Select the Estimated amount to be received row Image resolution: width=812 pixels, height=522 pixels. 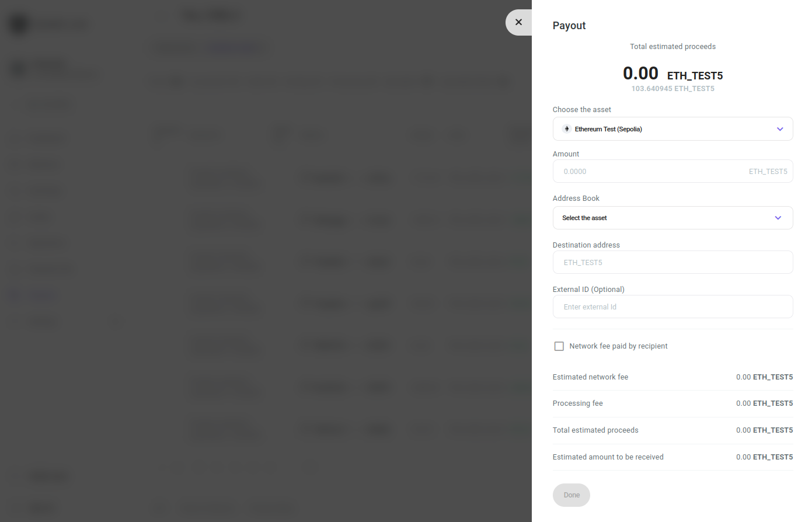point(672,457)
